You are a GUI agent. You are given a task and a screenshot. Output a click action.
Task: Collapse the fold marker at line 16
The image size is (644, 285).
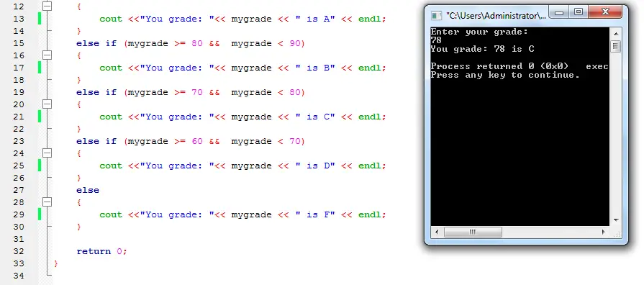(x=47, y=55)
